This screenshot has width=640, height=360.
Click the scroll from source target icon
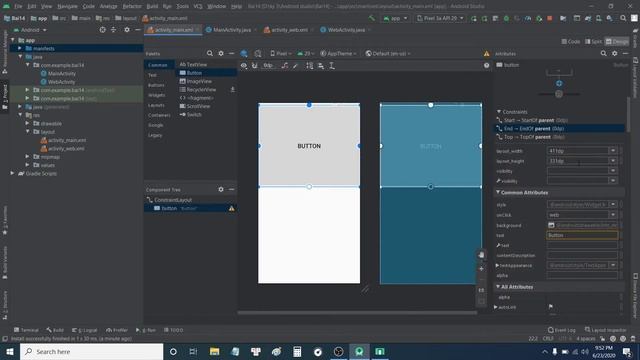tap(102, 30)
